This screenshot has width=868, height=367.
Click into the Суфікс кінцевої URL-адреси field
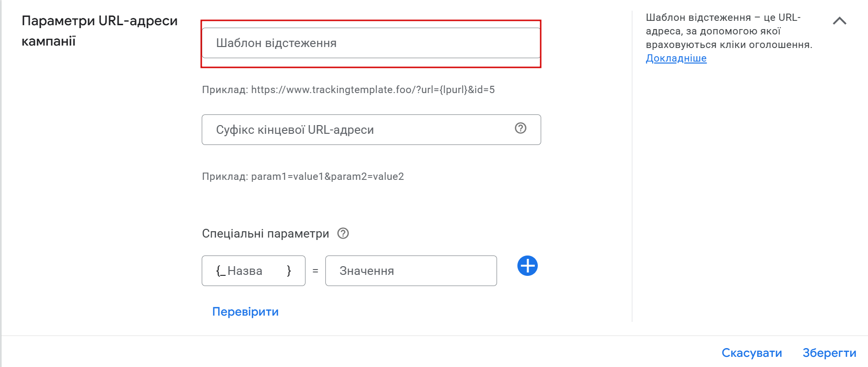pyautogui.click(x=359, y=130)
